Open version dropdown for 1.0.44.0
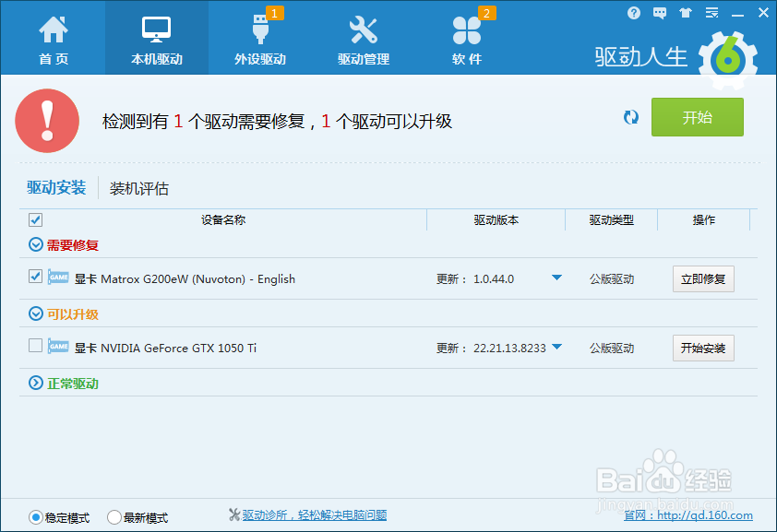This screenshot has width=777, height=532. pos(556,278)
